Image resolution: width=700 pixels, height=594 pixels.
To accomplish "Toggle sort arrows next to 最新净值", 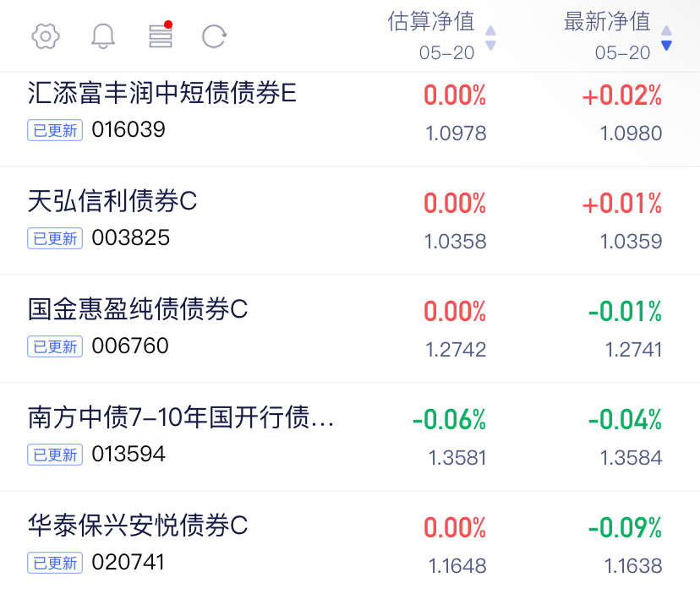I will [666, 38].
